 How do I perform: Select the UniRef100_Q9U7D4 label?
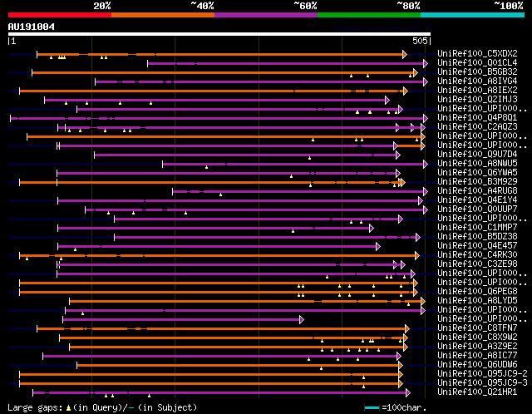[x=477, y=154]
